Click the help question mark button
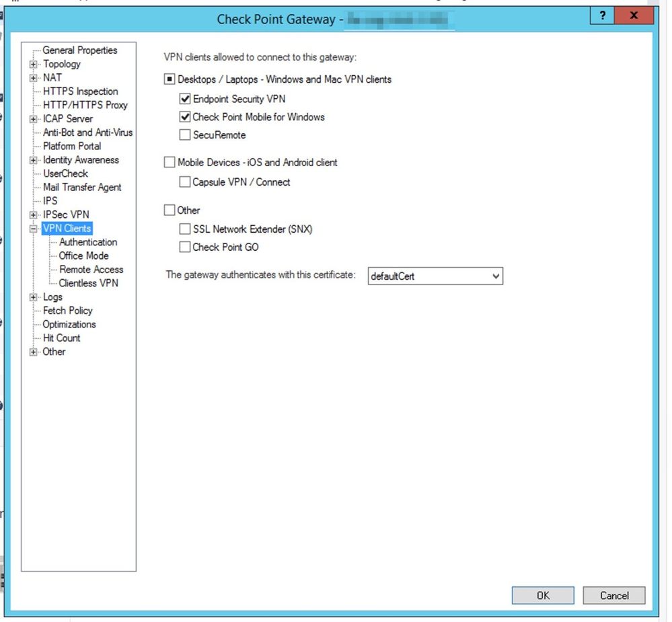This screenshot has width=672, height=622. 604,16
